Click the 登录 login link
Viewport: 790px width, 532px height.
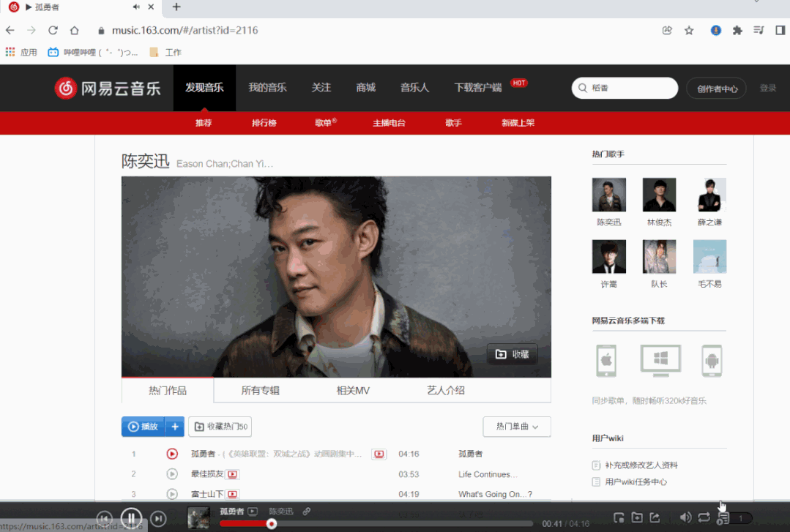point(768,88)
